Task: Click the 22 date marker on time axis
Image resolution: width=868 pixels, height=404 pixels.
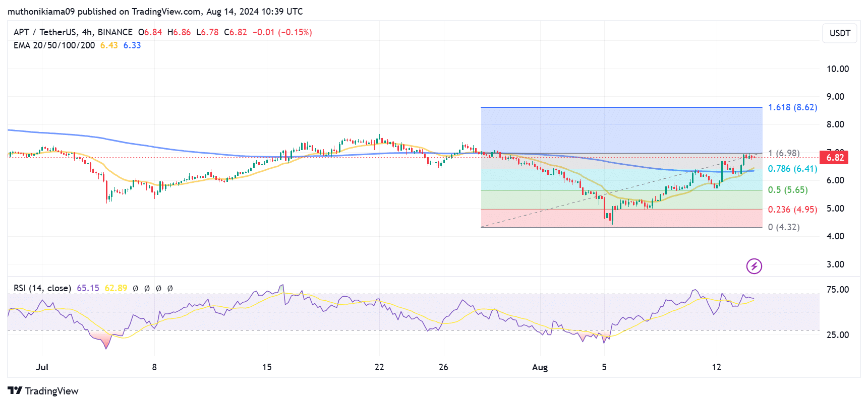Action: click(x=379, y=367)
